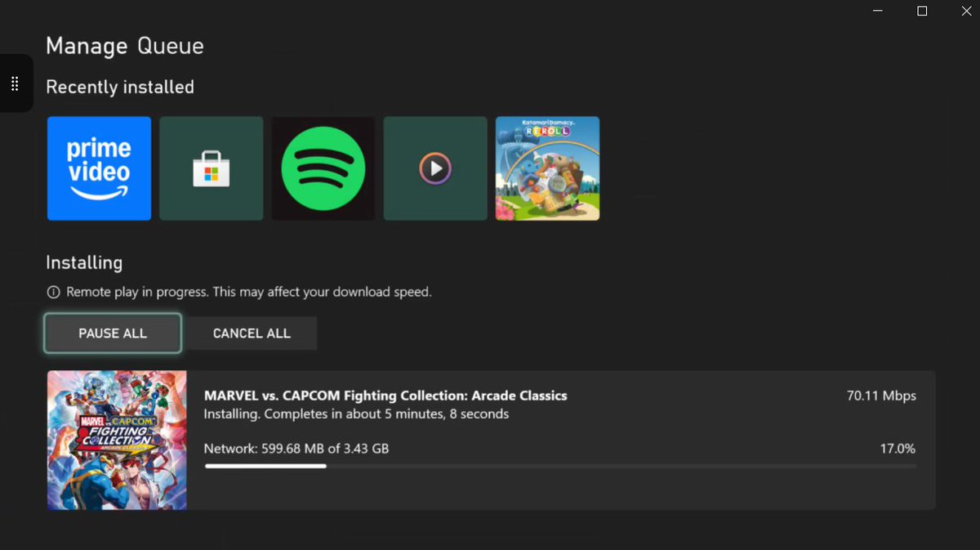
Task: Click the 17.0% progress value
Action: (898, 449)
